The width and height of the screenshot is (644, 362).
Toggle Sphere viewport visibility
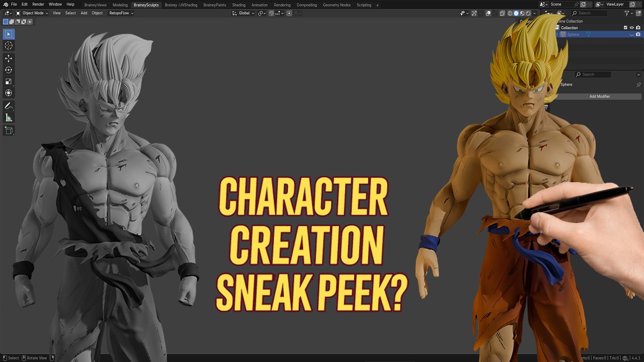point(632,35)
